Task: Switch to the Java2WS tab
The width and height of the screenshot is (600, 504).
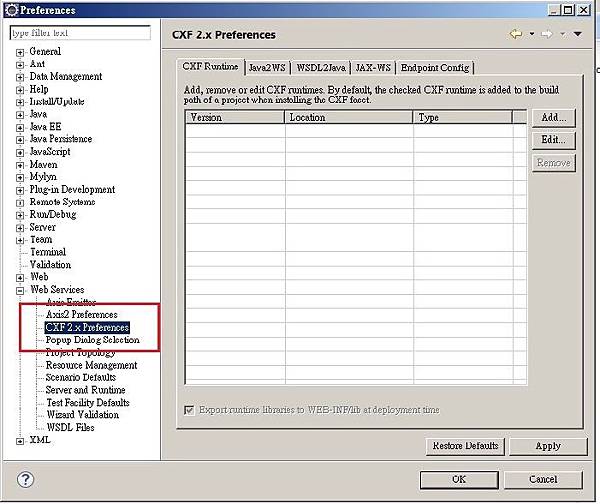Action: [267, 68]
